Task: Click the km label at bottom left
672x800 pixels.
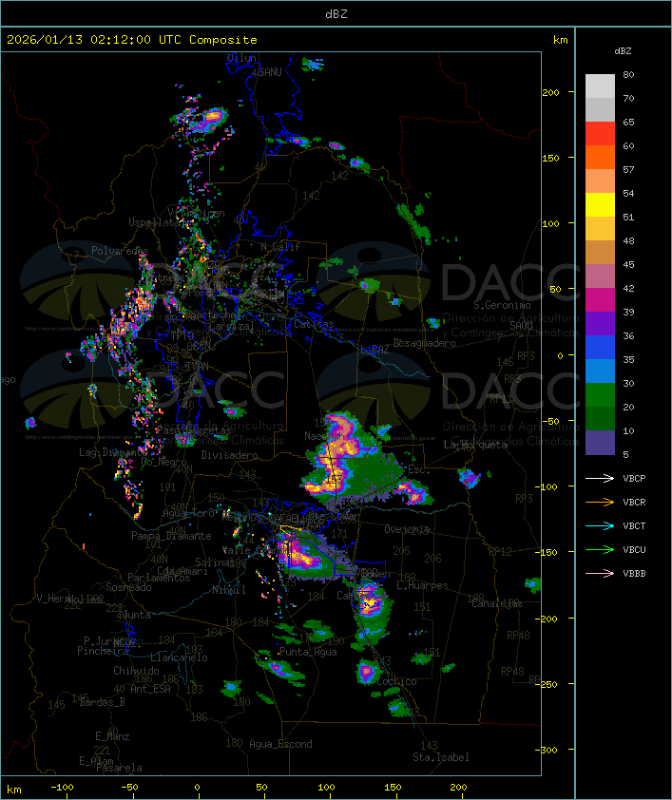Action: 13,790
